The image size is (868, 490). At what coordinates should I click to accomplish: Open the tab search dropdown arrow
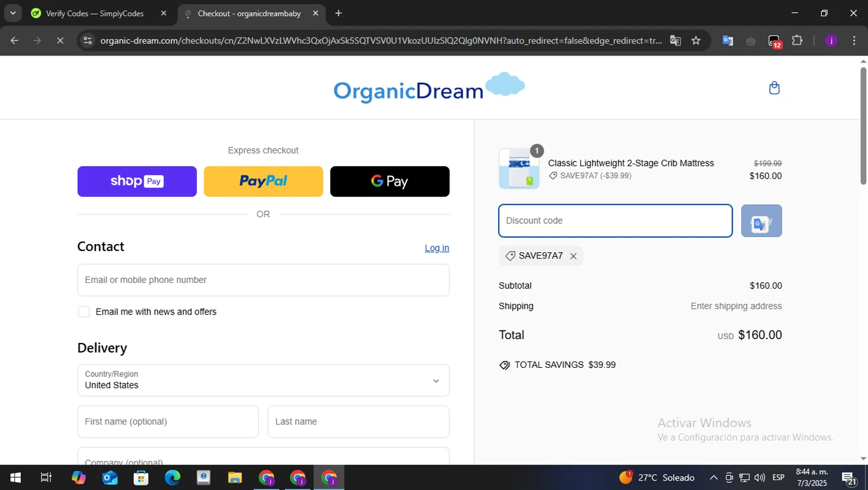click(13, 13)
